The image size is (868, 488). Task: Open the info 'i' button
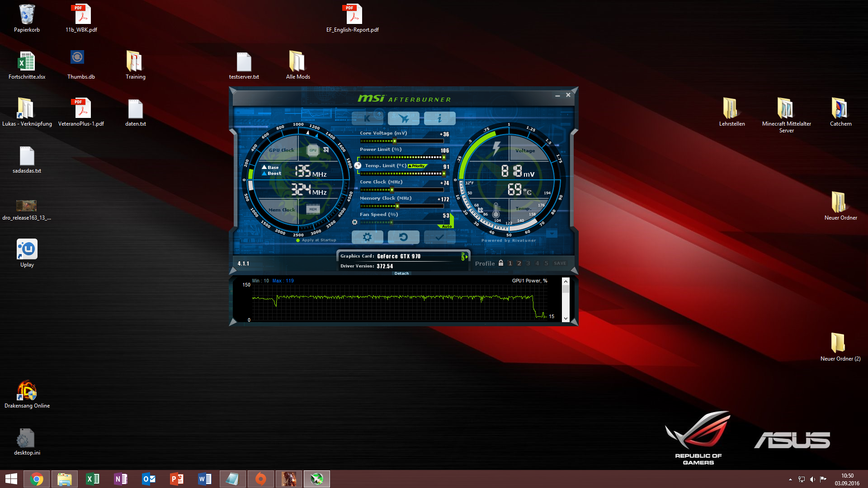pos(439,118)
